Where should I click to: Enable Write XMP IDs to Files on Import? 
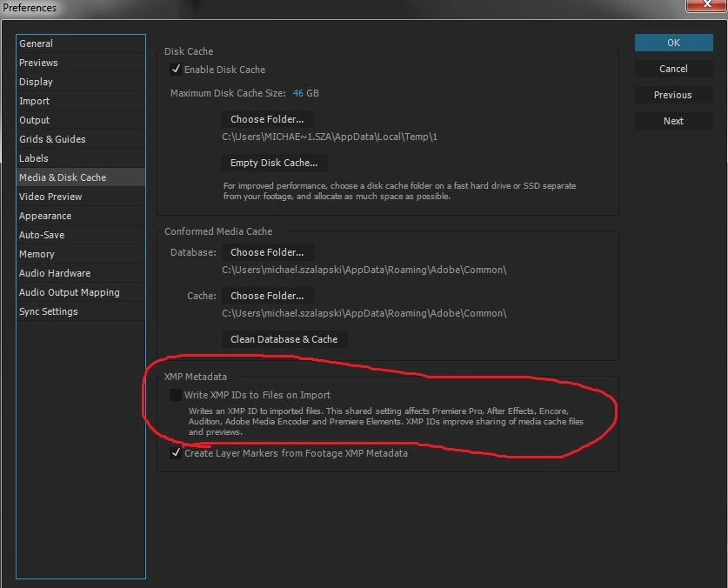pyautogui.click(x=176, y=395)
